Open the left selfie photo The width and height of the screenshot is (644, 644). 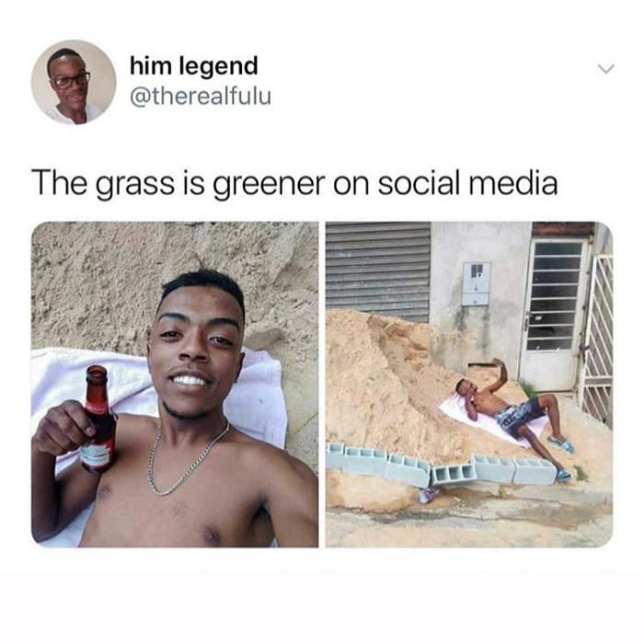pos(175,385)
